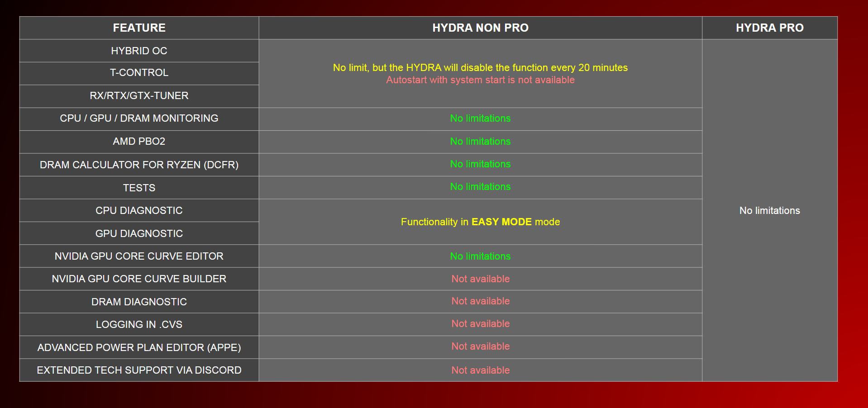This screenshot has height=408, width=868.
Task: Click the yellow "No limit, but the HYDRA" line
Action: [x=480, y=68]
